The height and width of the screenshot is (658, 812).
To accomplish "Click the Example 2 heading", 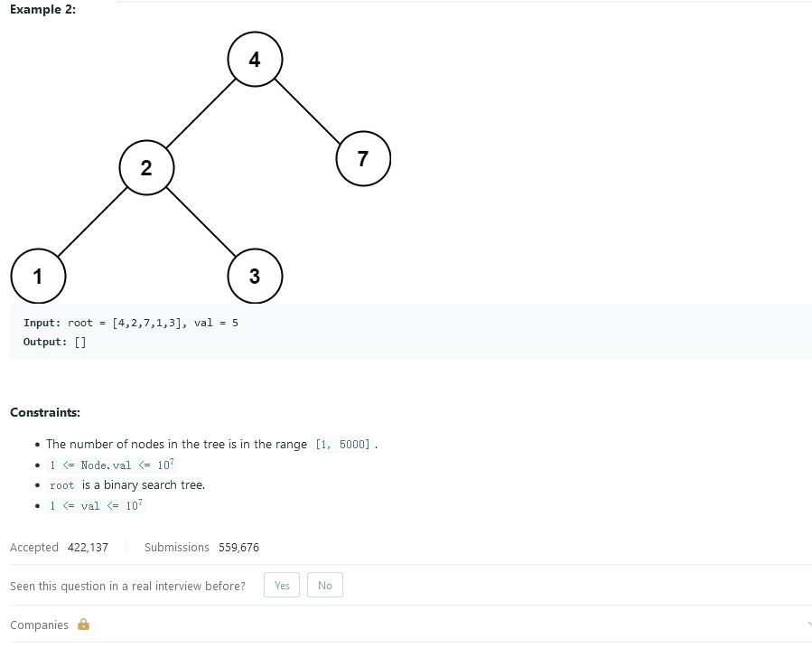I will pyautogui.click(x=43, y=9).
